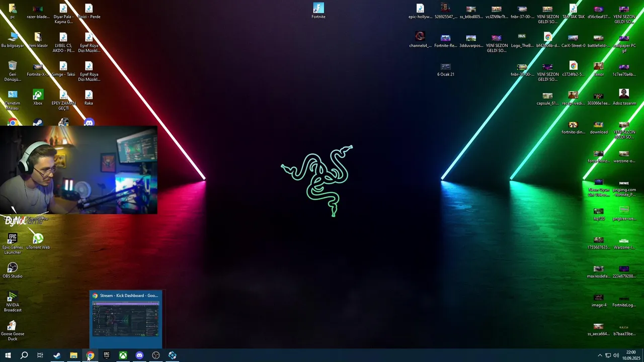This screenshot has width=644, height=362.
Task: Select battlefield image file
Action: click(x=598, y=40)
